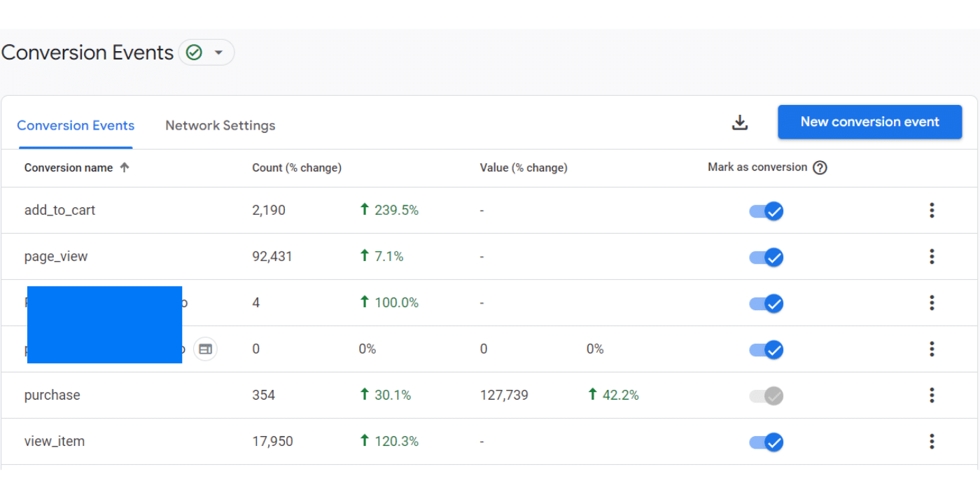Click the green status checkmark beside the title
The width and height of the screenshot is (980, 490).
click(x=194, y=52)
